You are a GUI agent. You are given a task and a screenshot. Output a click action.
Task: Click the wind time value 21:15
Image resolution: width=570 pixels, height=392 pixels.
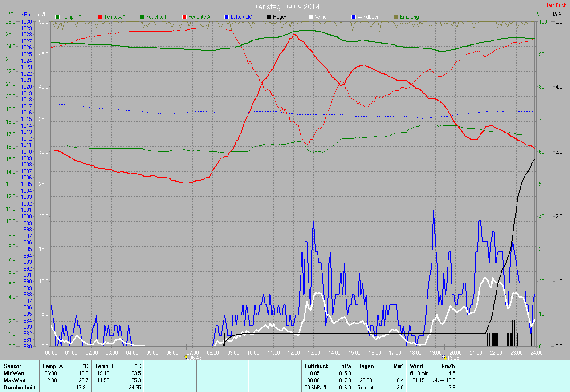click(418, 380)
